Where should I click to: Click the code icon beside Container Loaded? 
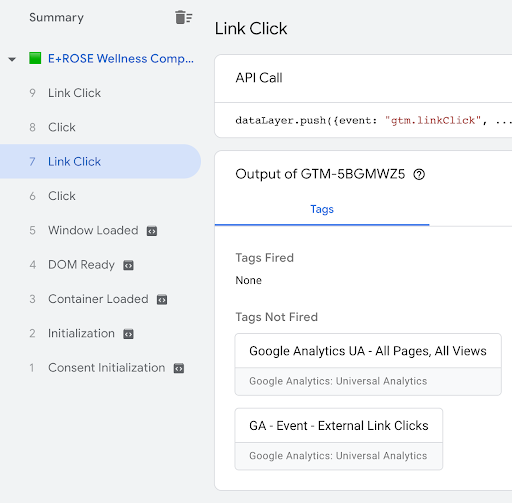tap(162, 299)
